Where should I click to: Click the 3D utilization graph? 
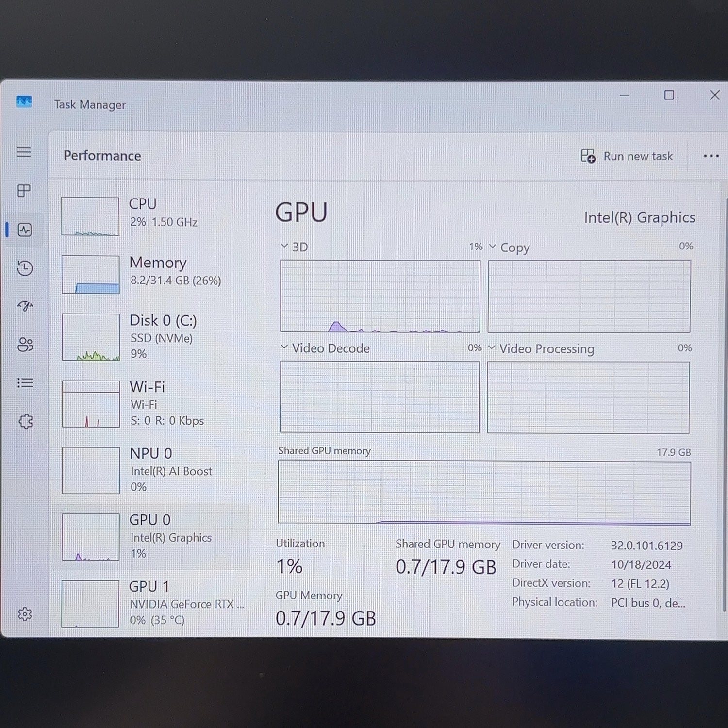(x=380, y=297)
